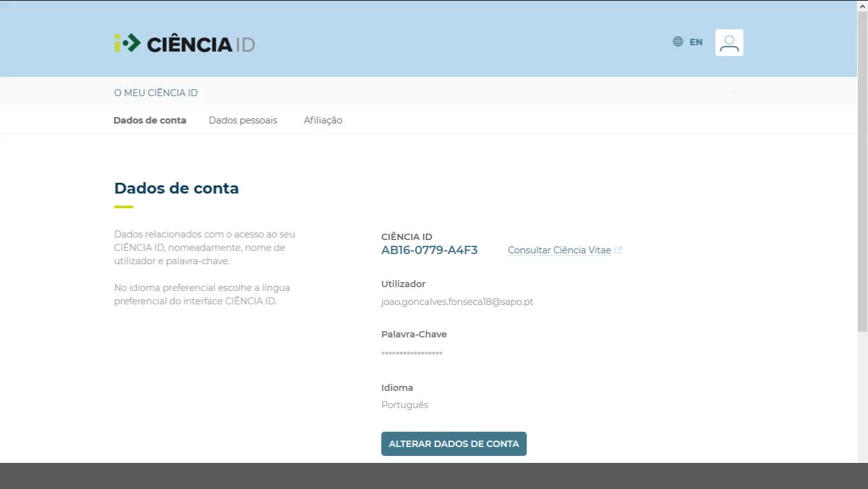Screen dimensions: 868x489
Task: Click the Português language value
Action: pos(405,405)
